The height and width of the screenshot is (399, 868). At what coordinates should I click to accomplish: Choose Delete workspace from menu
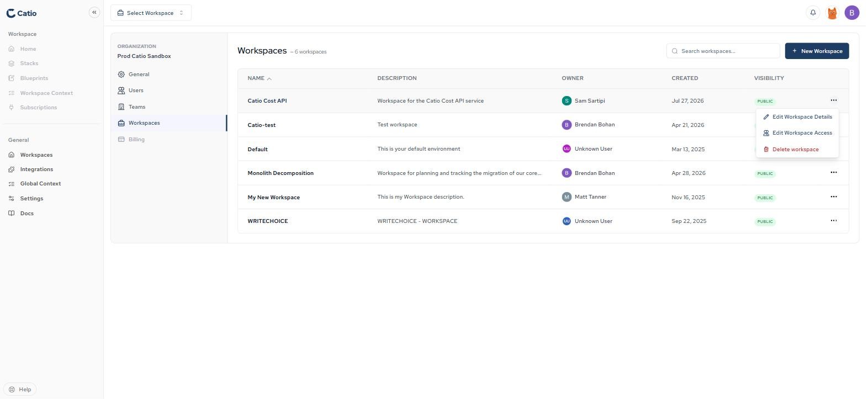797,150
